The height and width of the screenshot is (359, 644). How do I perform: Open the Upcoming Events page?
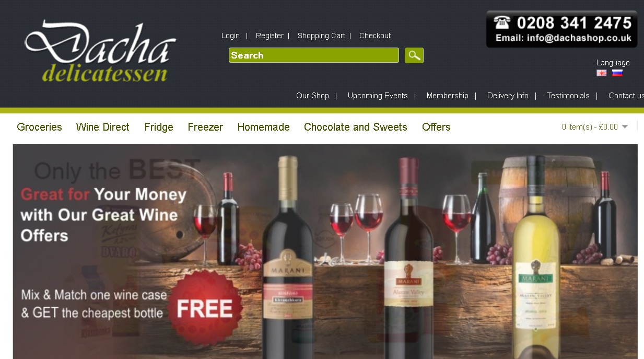(378, 96)
